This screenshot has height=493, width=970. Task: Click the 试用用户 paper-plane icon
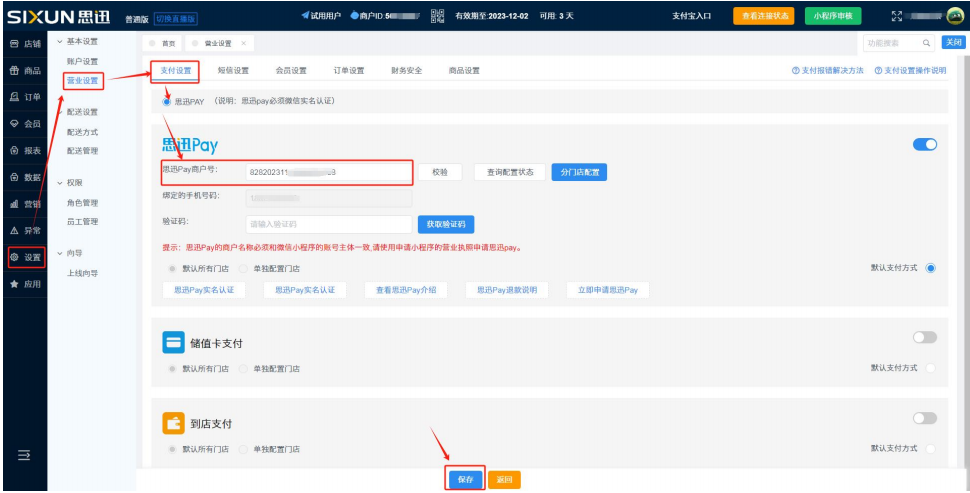pyautogui.click(x=306, y=15)
